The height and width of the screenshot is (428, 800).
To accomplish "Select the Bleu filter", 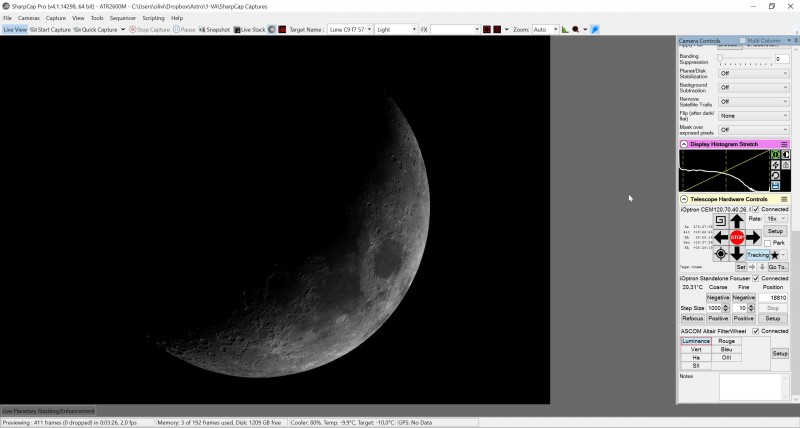I will 727,349.
